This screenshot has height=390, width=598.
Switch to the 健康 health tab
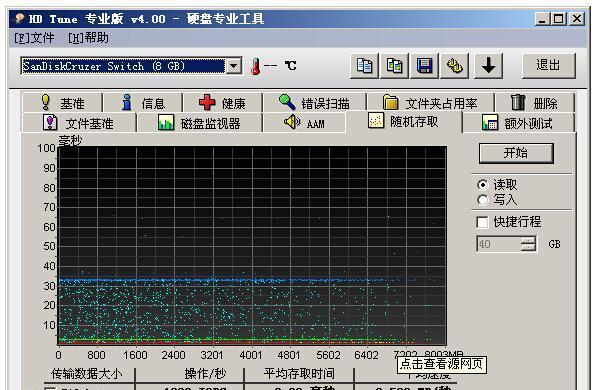coord(222,103)
